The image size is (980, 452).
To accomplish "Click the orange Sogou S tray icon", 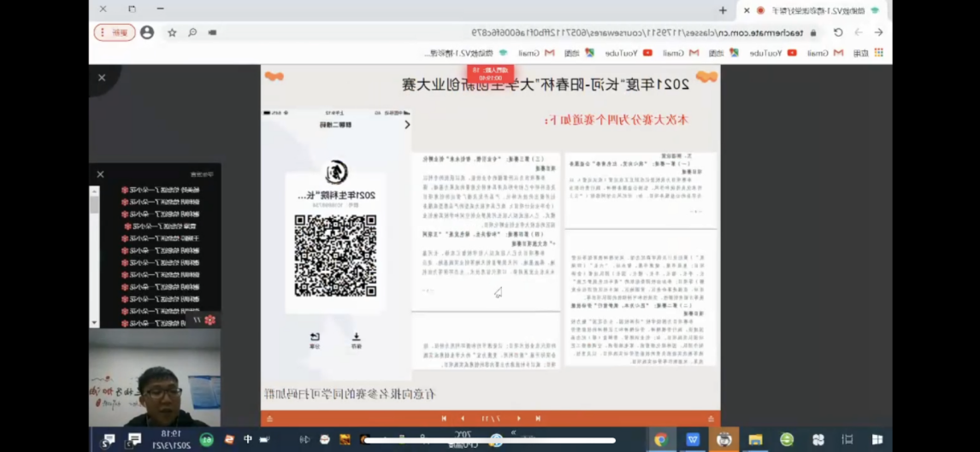I will click(228, 439).
